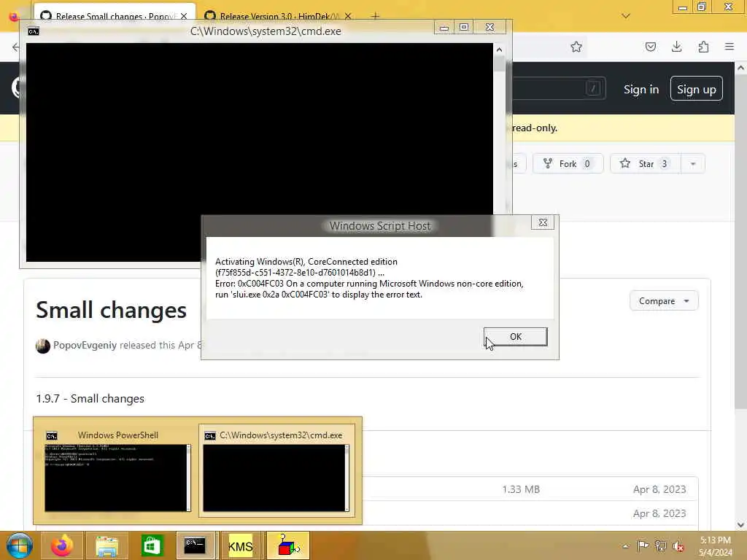
Task: Open the network tray icon
Action: coord(660,545)
